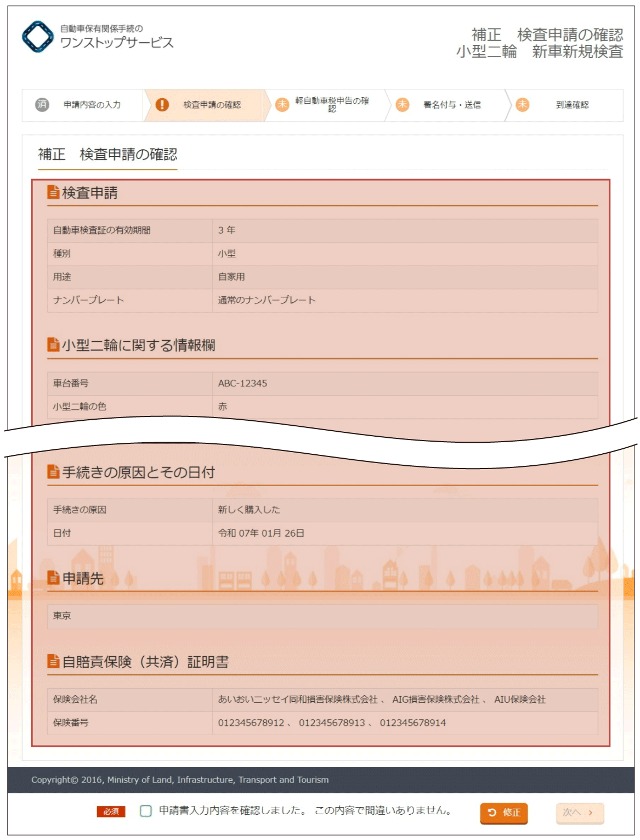
Task: Click the document icon beside 検査申請 heading
Action: click(53, 192)
